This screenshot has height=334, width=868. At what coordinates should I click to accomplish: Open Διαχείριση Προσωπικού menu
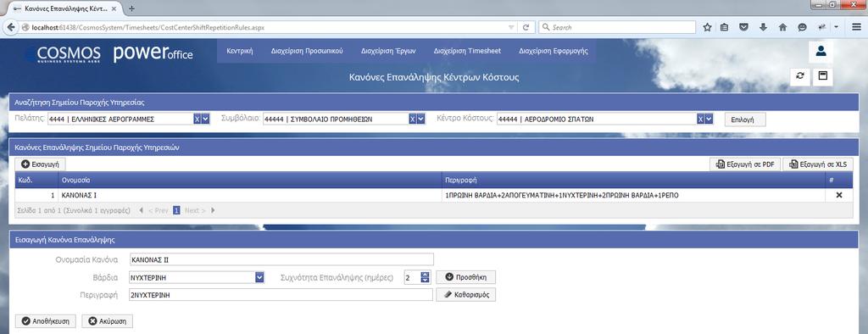pos(307,51)
